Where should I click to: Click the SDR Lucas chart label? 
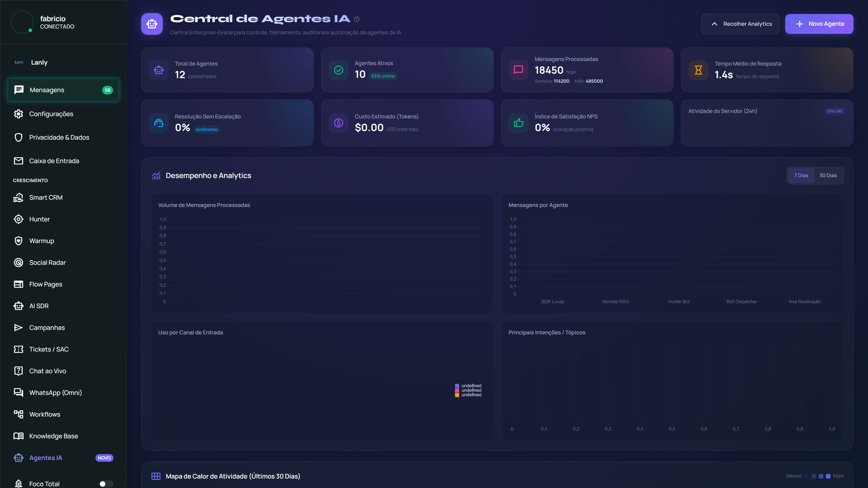(x=553, y=302)
